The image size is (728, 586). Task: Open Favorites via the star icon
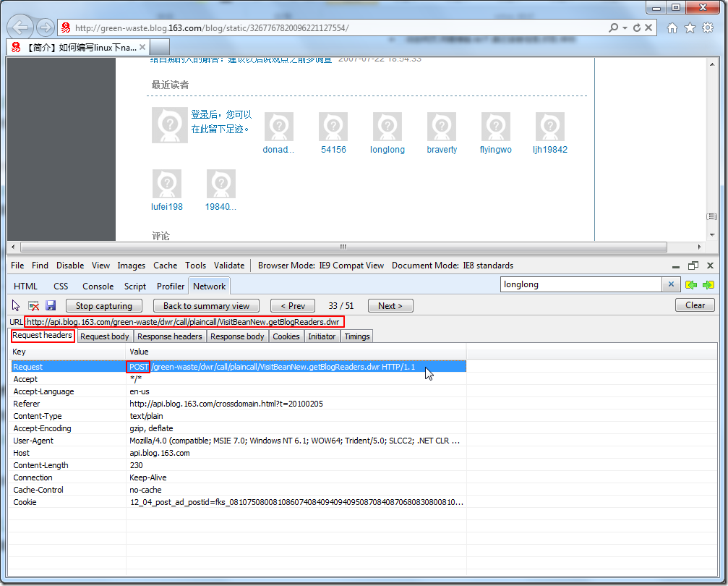690,28
